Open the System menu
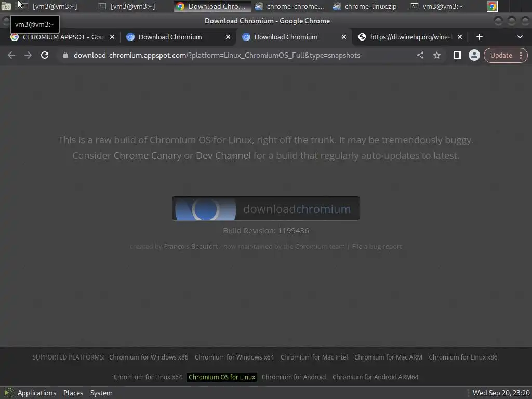This screenshot has height=399, width=532. pos(101,393)
